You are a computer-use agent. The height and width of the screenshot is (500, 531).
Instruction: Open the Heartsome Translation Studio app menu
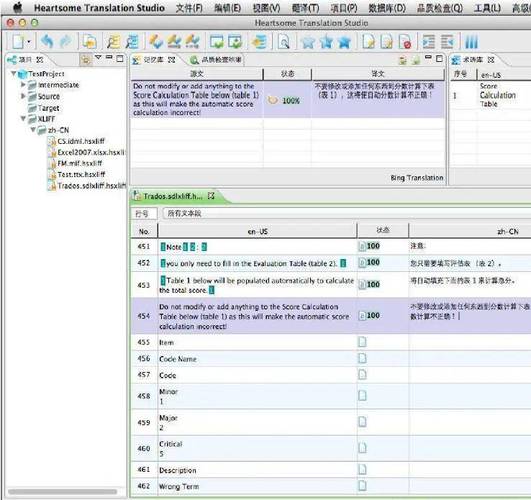[99, 8]
